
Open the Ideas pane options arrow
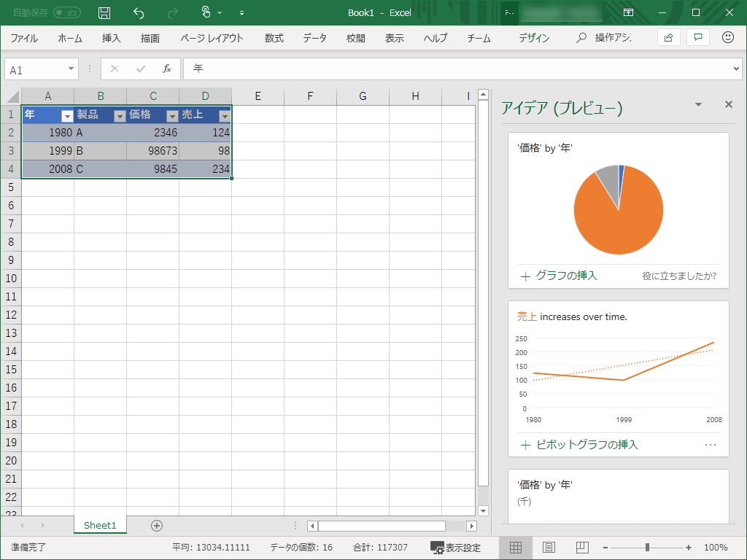pos(698,105)
